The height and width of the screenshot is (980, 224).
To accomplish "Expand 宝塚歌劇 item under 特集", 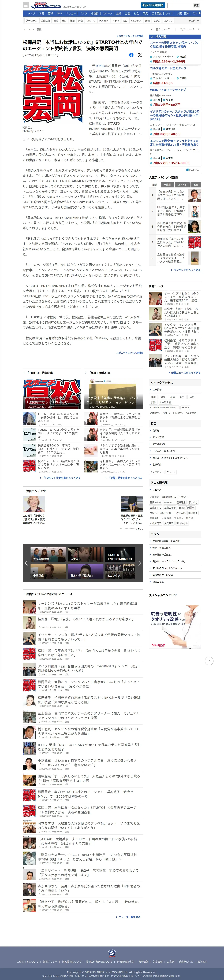I will (175, 464).
